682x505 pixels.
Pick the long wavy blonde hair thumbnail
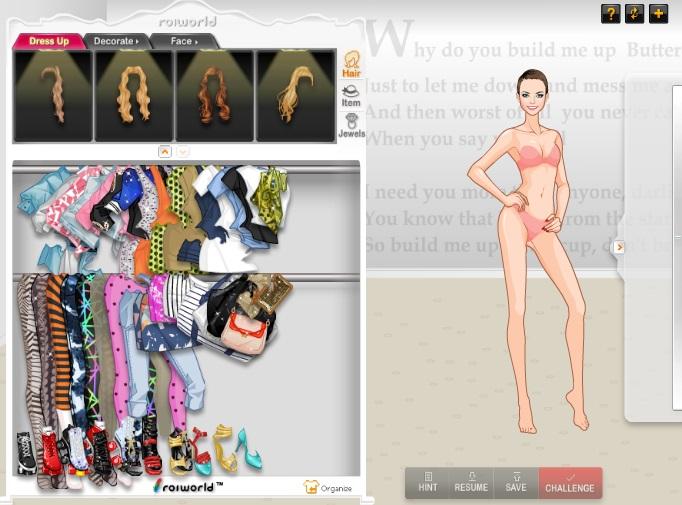pos(134,96)
